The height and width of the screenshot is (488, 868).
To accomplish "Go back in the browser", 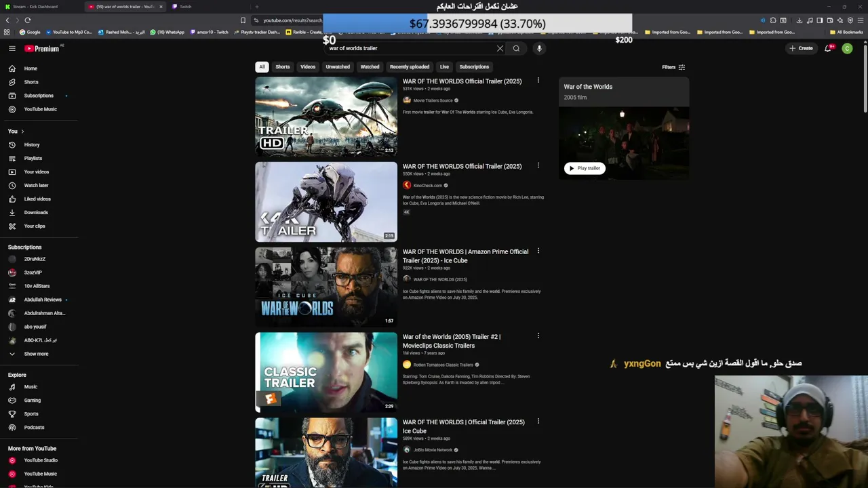I will [x=9, y=20].
